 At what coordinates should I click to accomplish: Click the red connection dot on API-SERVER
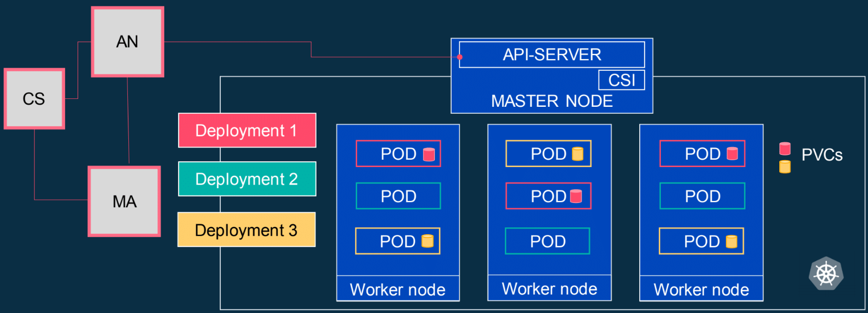click(460, 57)
